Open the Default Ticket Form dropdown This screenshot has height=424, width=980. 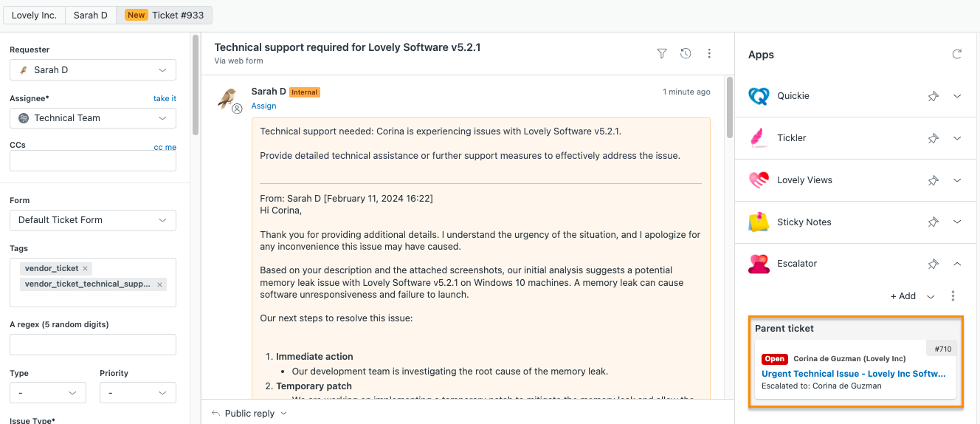pyautogui.click(x=93, y=220)
